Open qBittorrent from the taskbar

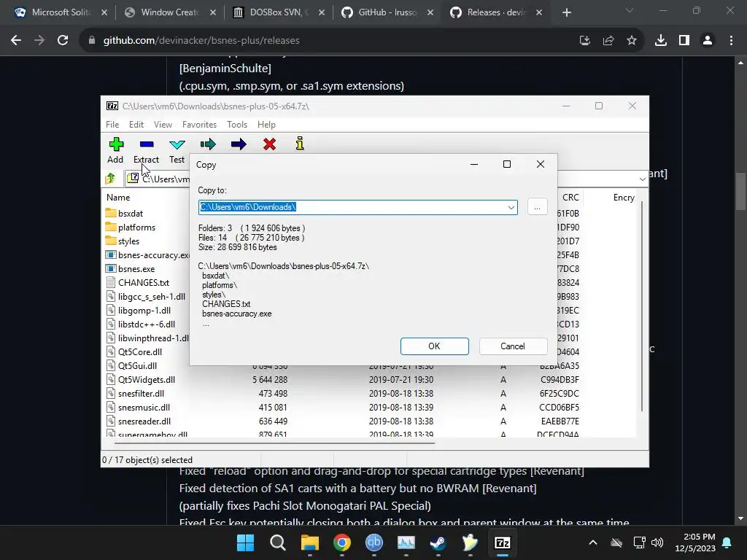374,542
